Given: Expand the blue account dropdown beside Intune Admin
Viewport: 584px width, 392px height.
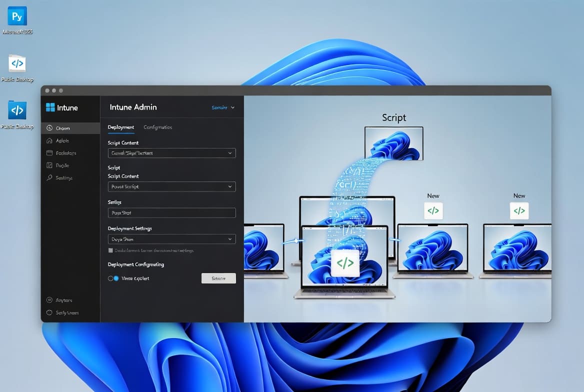Looking at the screenshot, I should (x=223, y=107).
